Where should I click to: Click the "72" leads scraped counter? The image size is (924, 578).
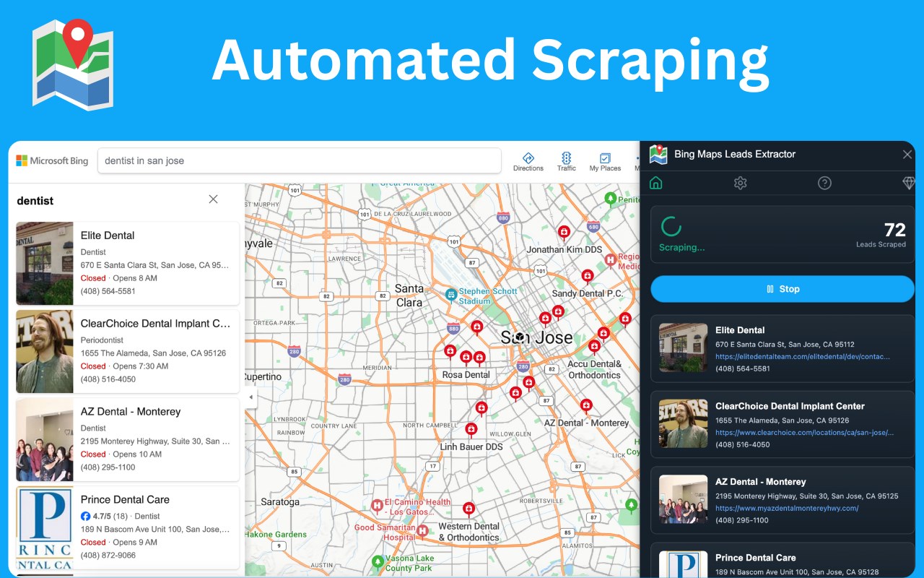[895, 230]
